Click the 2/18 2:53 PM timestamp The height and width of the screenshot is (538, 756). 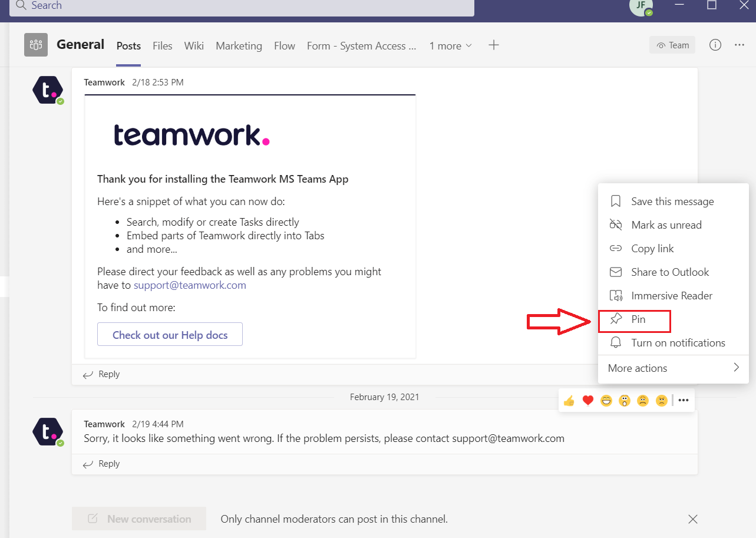tap(158, 82)
